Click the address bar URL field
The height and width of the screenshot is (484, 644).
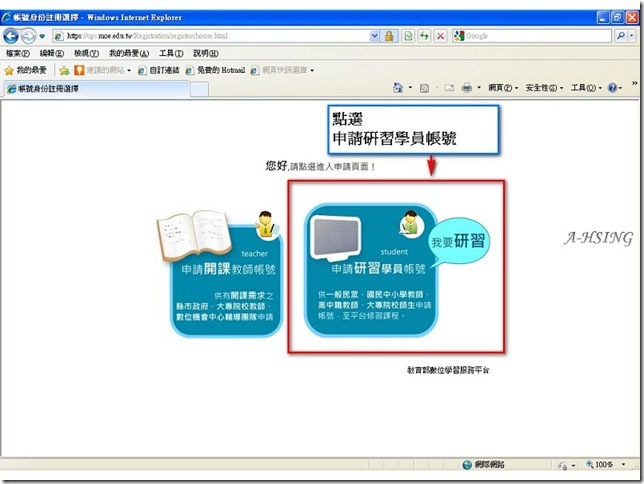pos(211,36)
